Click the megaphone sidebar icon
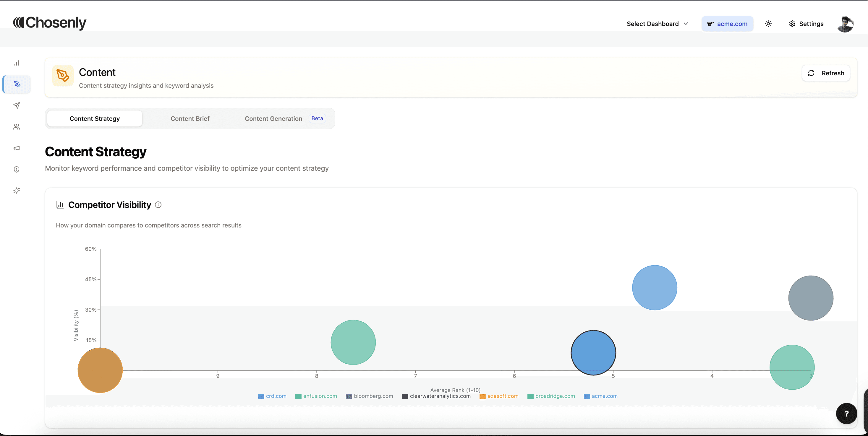 coord(17,148)
